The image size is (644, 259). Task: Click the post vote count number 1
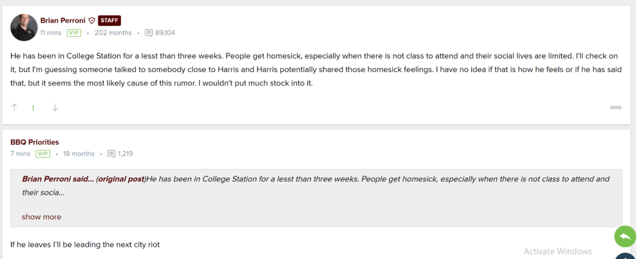pyautogui.click(x=33, y=108)
